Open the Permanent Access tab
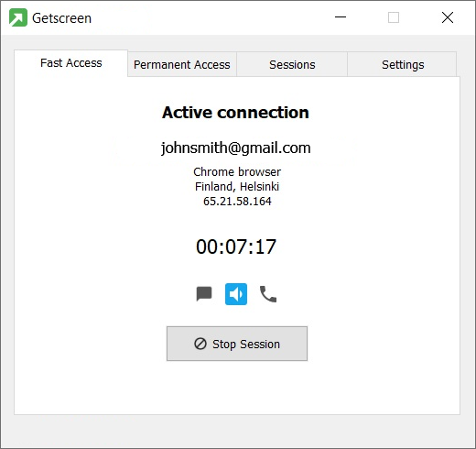 coord(182,64)
